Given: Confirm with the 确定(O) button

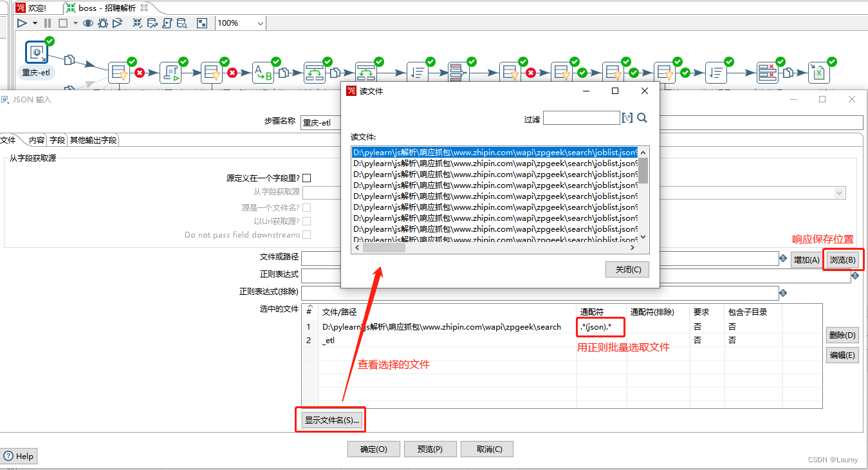Looking at the screenshot, I should [x=374, y=449].
